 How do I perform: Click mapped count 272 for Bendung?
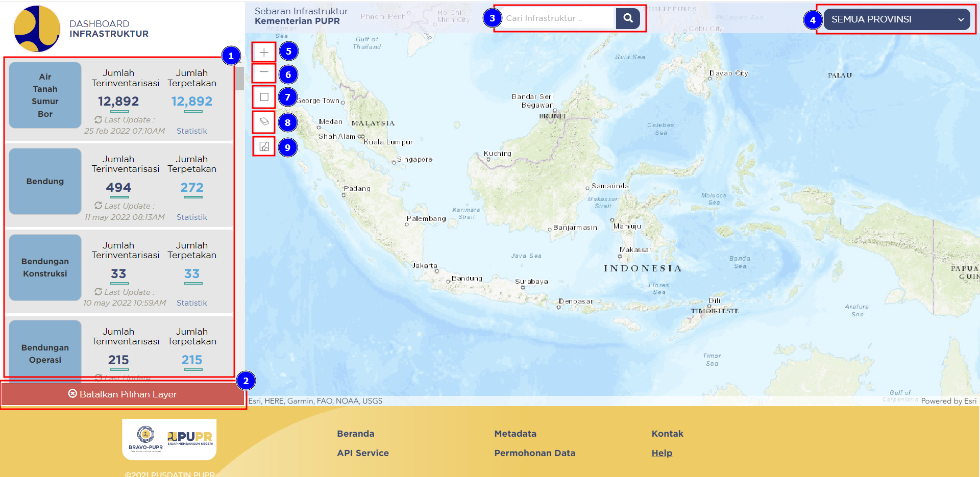coord(192,188)
